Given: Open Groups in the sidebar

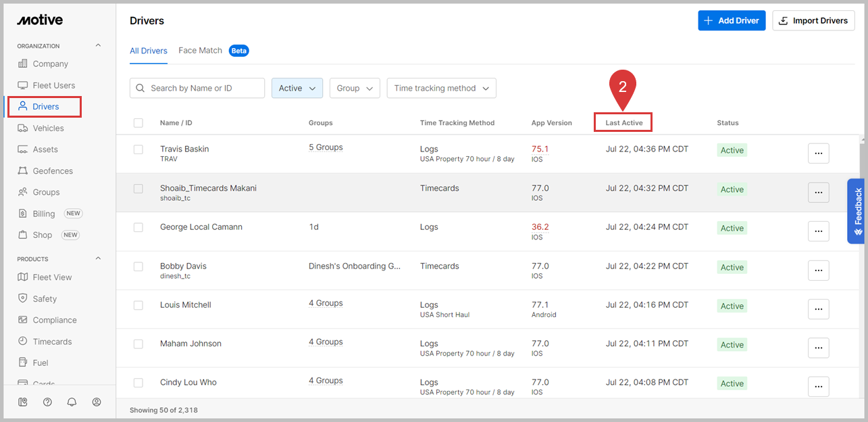Looking at the screenshot, I should (47, 192).
